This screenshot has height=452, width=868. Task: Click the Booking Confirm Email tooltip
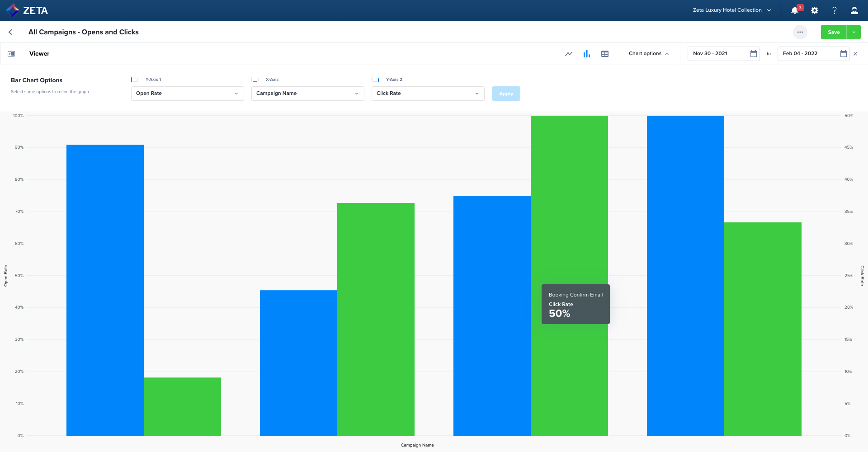coord(576,304)
